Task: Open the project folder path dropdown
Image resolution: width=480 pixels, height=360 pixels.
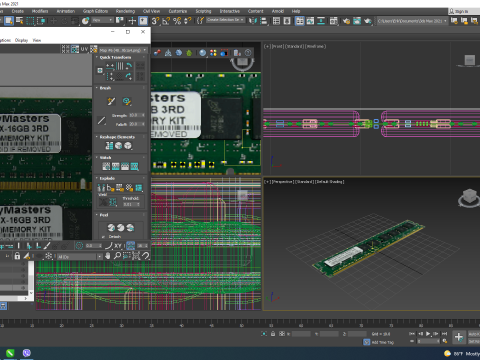Action: pyautogui.click(x=412, y=21)
